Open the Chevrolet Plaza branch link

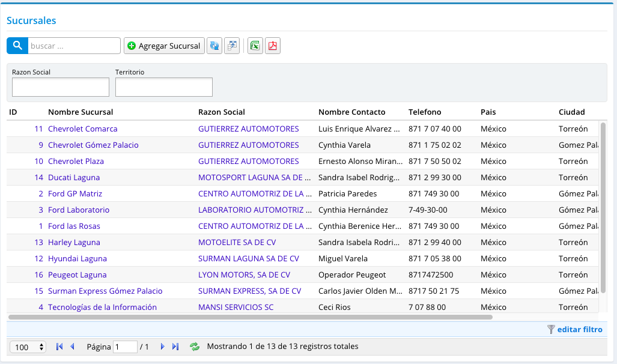(x=76, y=162)
